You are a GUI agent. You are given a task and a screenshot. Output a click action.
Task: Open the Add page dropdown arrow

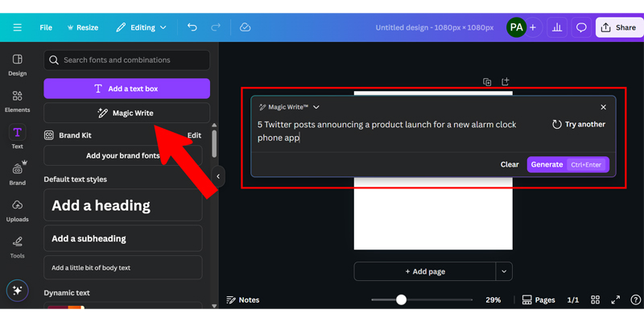click(504, 271)
